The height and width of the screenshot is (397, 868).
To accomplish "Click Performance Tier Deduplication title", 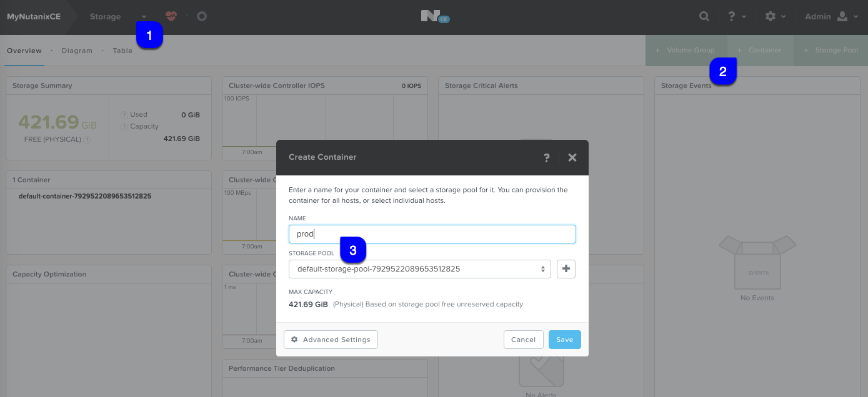I will tap(282, 368).
